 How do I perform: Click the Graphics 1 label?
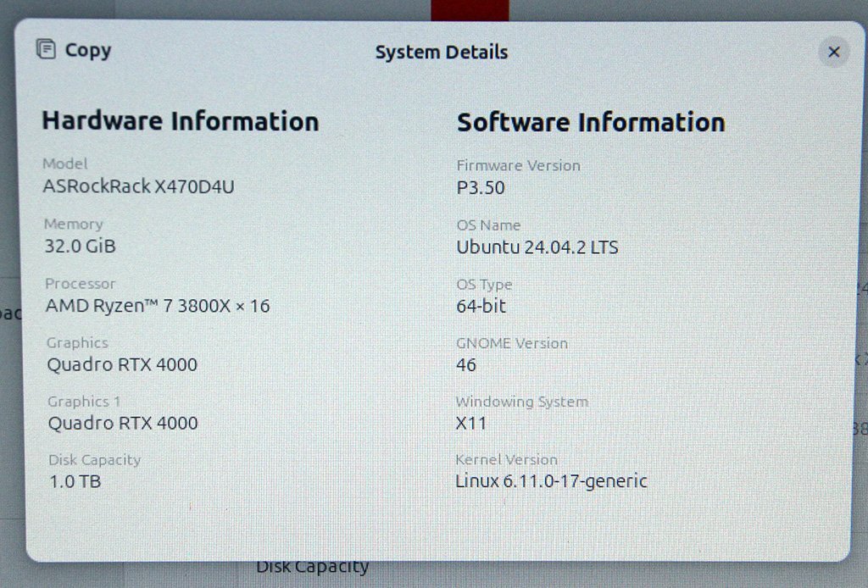[x=84, y=402]
